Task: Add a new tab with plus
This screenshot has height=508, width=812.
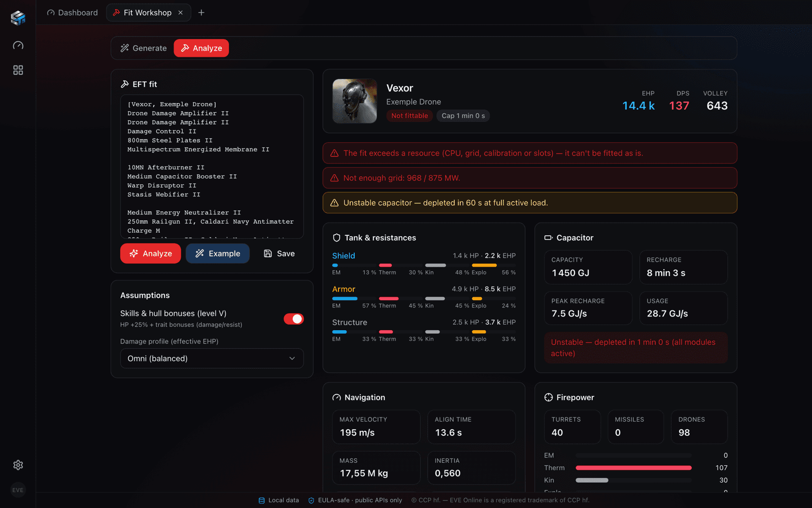Action: click(x=201, y=13)
